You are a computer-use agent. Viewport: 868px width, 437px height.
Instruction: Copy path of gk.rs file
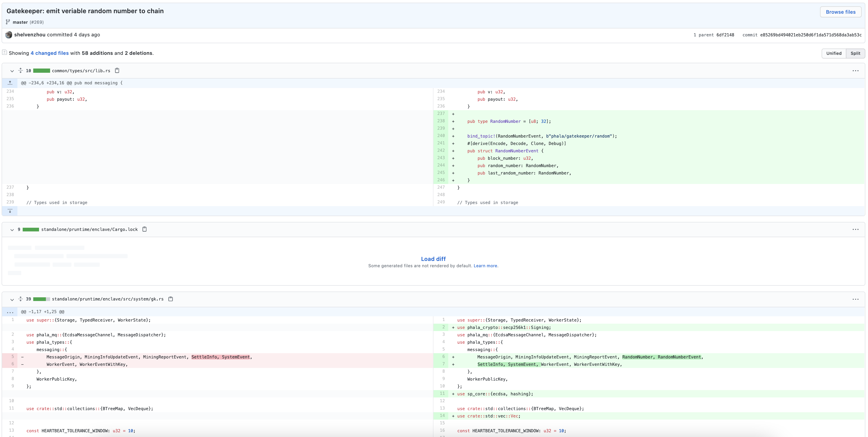coord(171,299)
